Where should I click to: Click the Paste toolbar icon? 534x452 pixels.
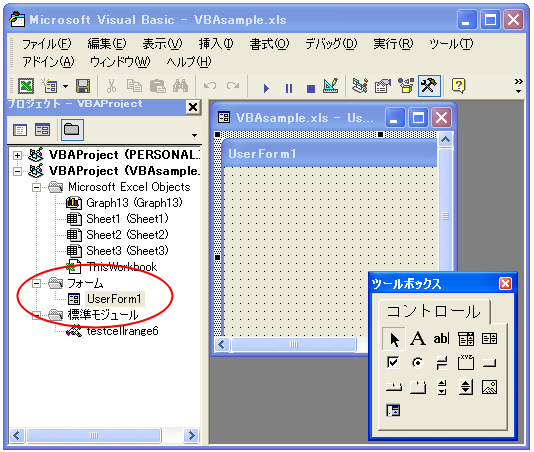coord(157,86)
